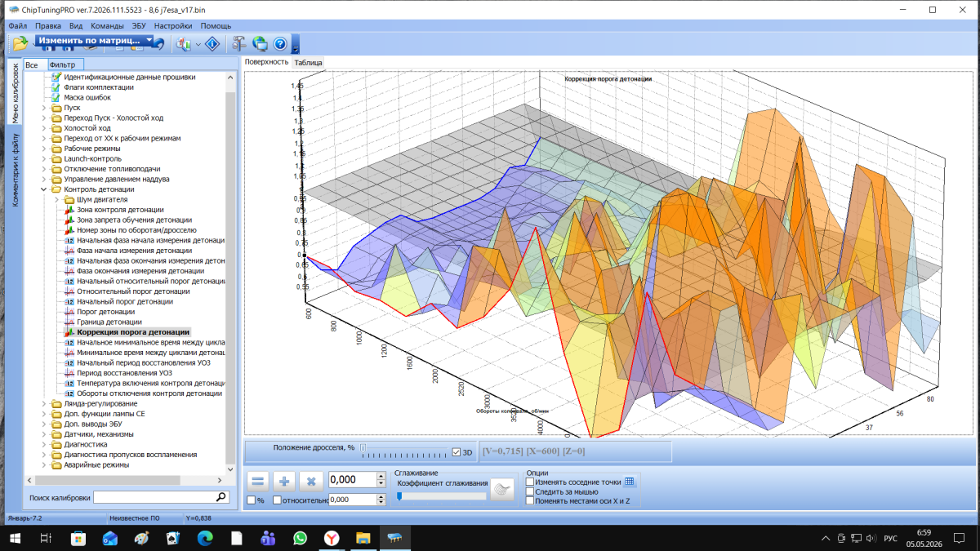Select Период восстановления УОЗ item
This screenshot has width=980, height=551.
pyautogui.click(x=124, y=373)
